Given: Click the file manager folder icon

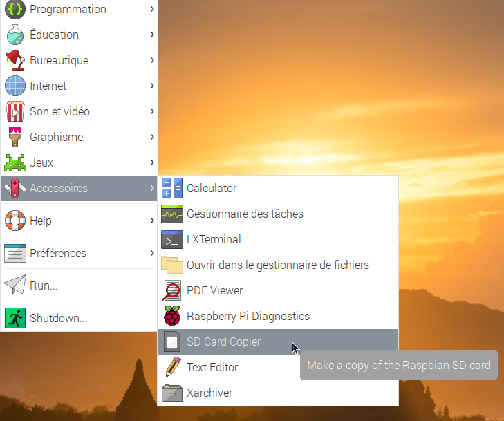Looking at the screenshot, I should (172, 265).
